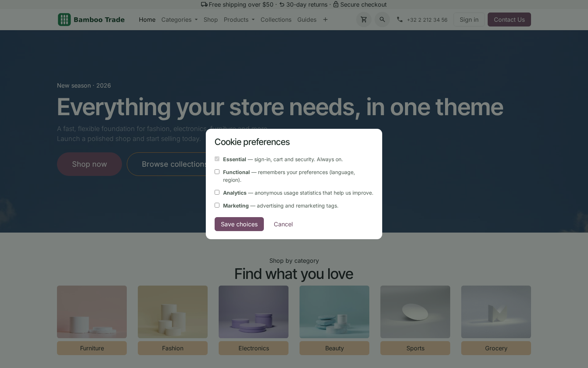Expand the Products dropdown menu
Screen dimensions: 588x368
tap(239, 20)
